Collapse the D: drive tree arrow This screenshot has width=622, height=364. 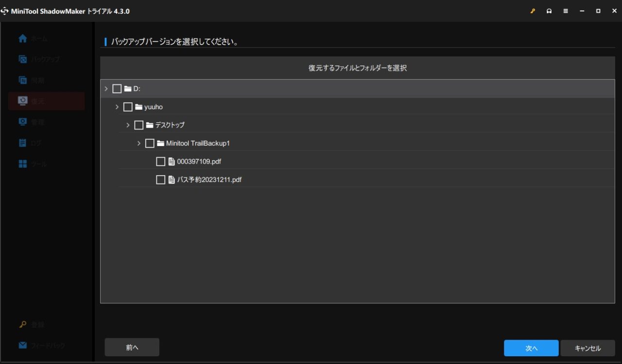pos(106,88)
